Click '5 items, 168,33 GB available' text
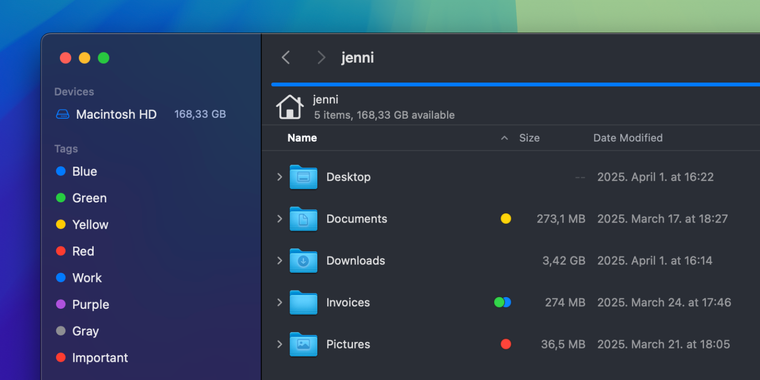760x380 pixels. coord(384,115)
